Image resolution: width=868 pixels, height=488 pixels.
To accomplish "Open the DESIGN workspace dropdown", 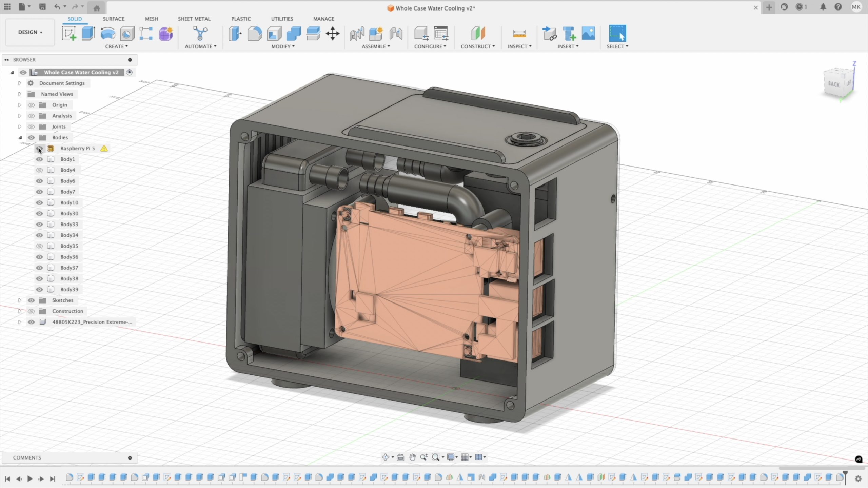I will click(30, 32).
